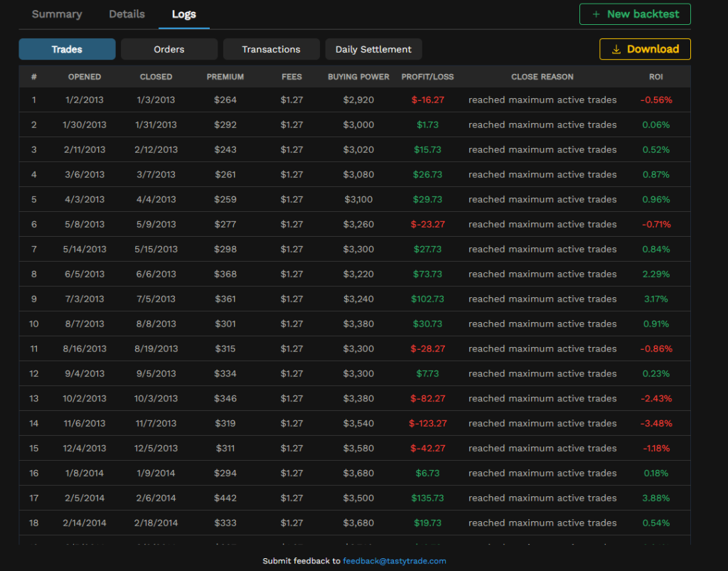Click the profit value $135.73
Image resolution: width=728 pixels, height=571 pixels.
pyautogui.click(x=427, y=498)
